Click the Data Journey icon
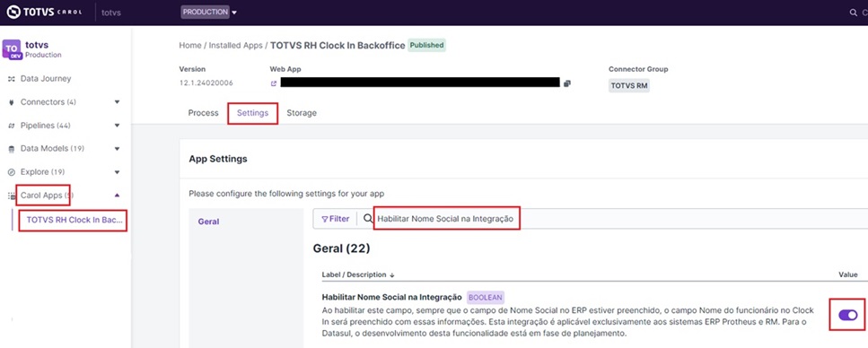 (x=11, y=79)
